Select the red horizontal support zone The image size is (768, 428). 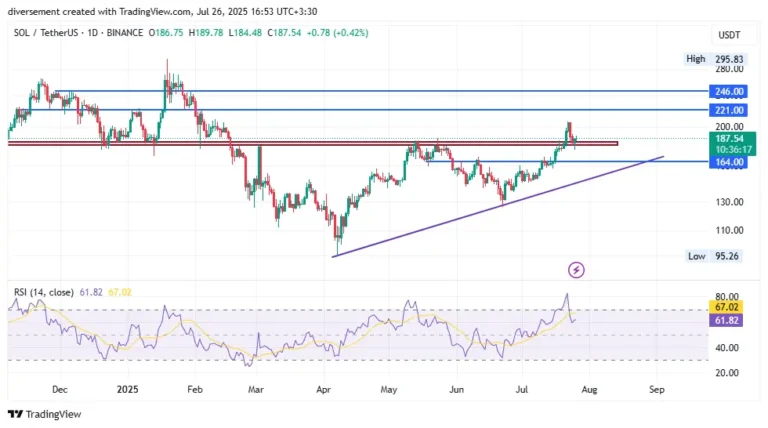coord(300,144)
